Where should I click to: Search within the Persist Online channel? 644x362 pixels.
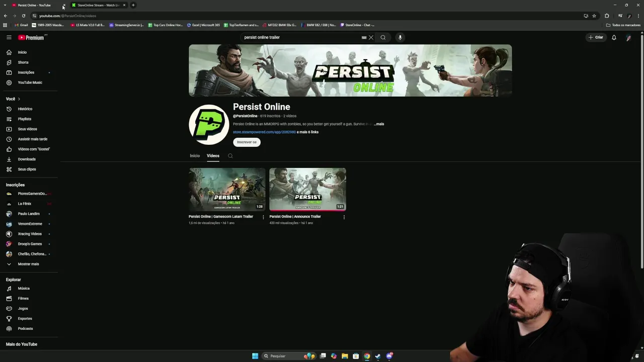tap(230, 156)
